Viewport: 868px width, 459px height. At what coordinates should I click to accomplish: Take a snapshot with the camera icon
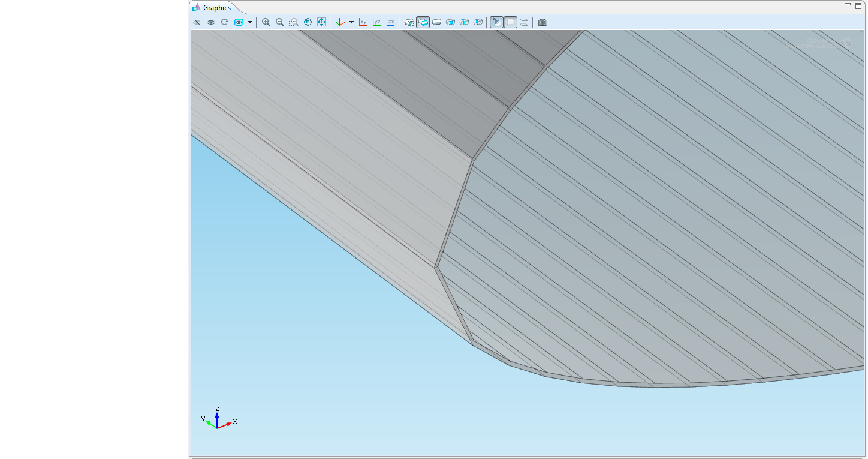coord(542,22)
